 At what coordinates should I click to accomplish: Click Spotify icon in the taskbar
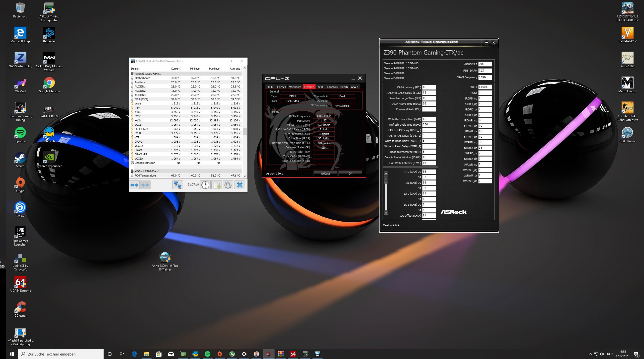point(208,354)
